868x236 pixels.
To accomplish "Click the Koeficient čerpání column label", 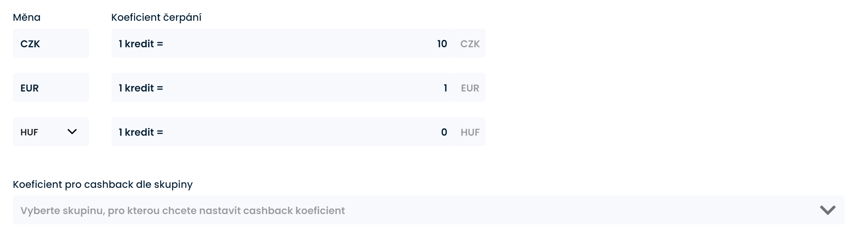I will click(x=156, y=17).
